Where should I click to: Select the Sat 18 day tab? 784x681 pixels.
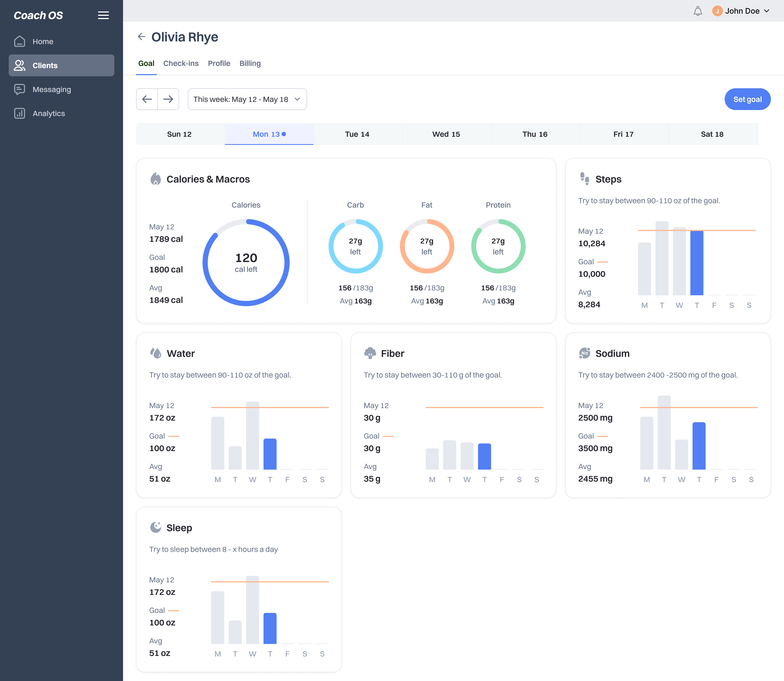(x=713, y=134)
